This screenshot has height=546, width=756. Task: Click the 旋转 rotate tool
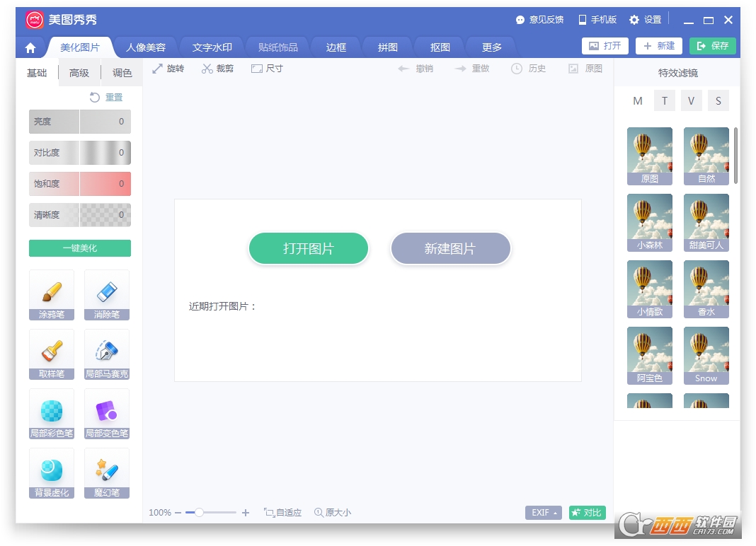tap(168, 69)
